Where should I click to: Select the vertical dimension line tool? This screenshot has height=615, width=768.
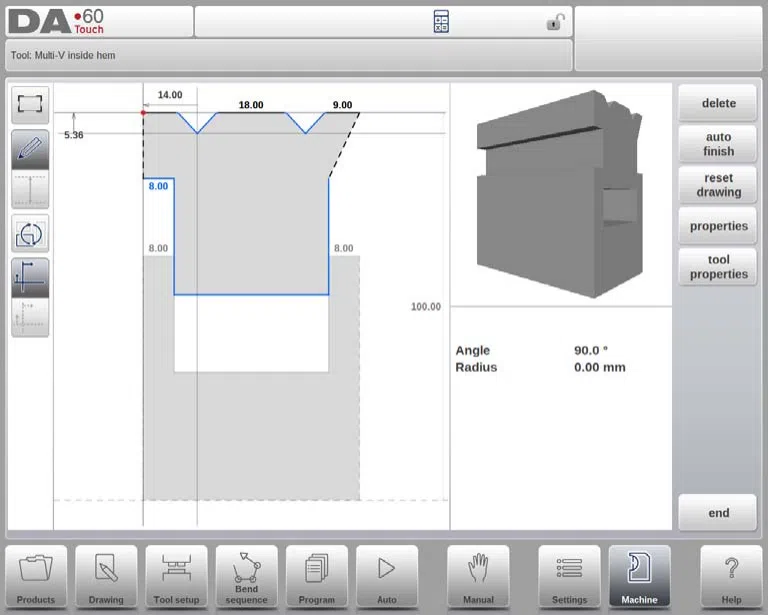pyautogui.click(x=30, y=189)
